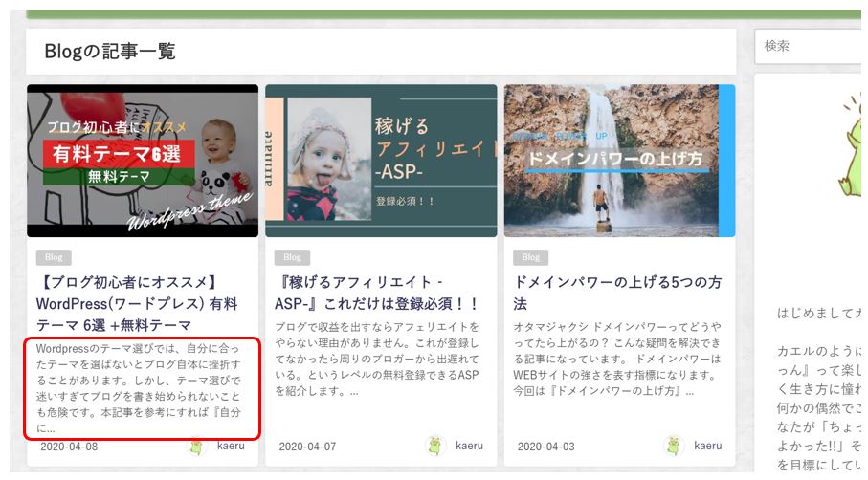Screen dimensions: 868x480
Task: Click the frog avatar beside the 2020-04-08 post
Action: pos(197,447)
